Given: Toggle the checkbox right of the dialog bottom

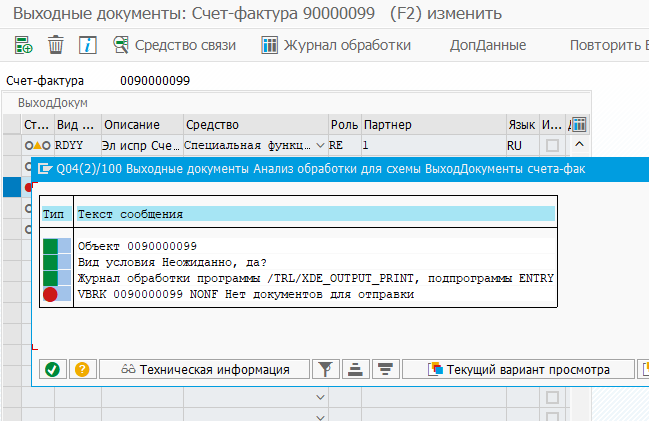Looking at the screenshot, I should (x=552, y=397).
